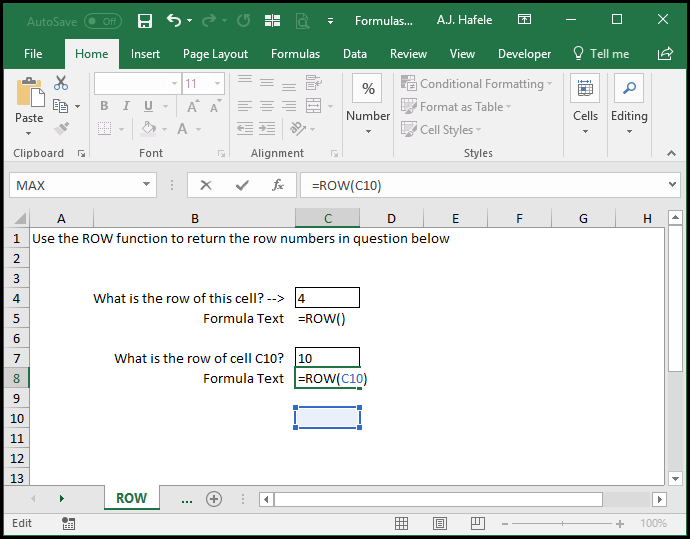The width and height of the screenshot is (690, 539).
Task: Click the Tell me search box
Action: [601, 54]
